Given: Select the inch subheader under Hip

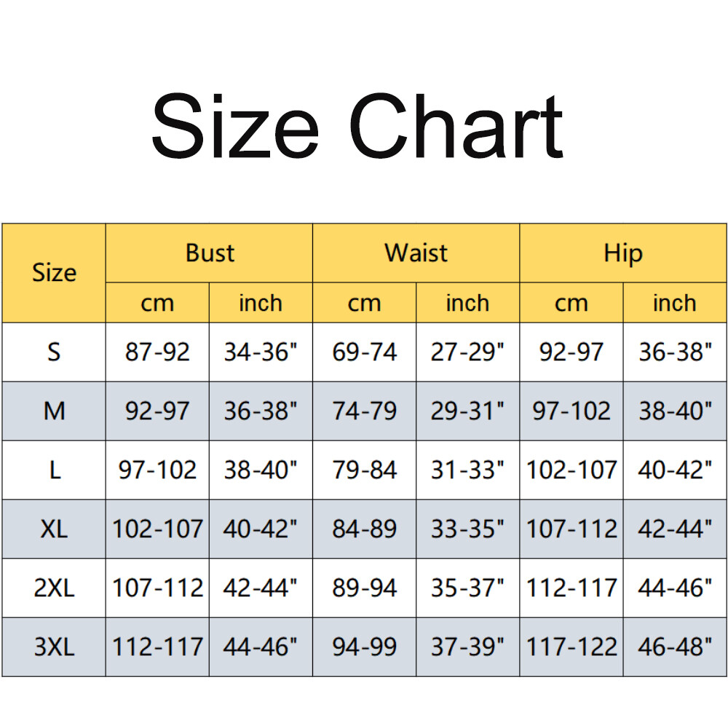Looking at the screenshot, I should click(674, 303).
